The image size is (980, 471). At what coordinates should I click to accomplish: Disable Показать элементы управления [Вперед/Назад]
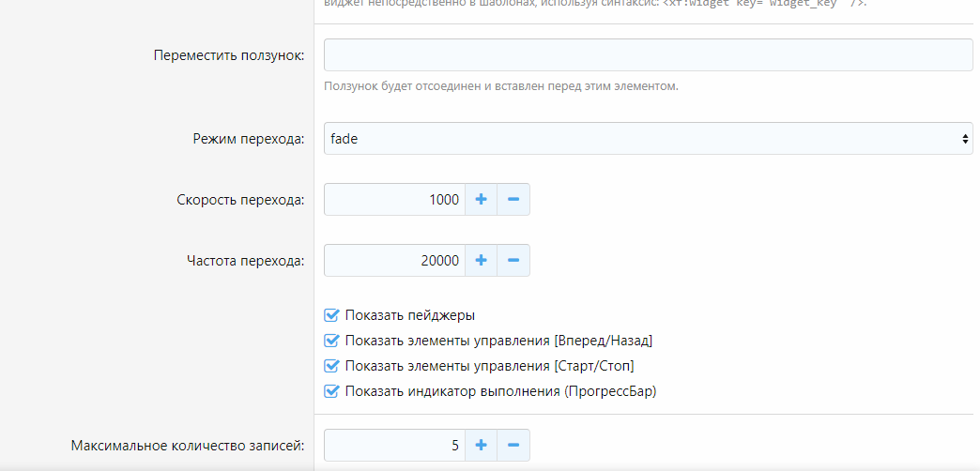(330, 341)
